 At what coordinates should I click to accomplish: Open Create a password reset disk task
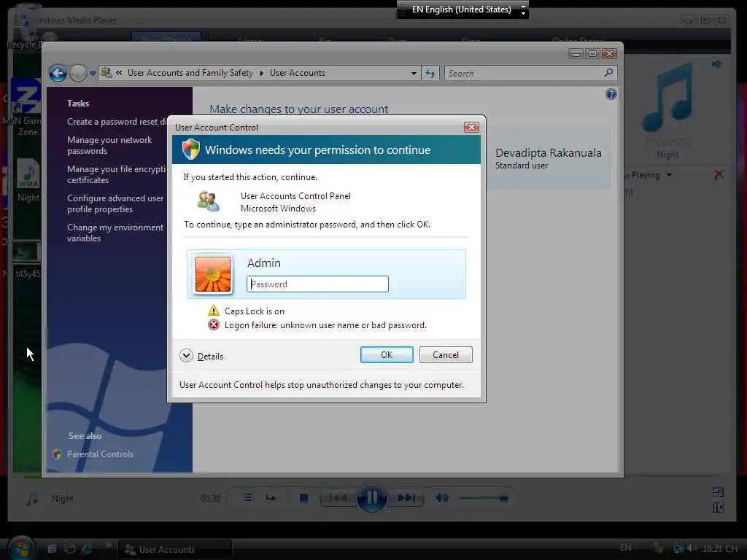(117, 122)
